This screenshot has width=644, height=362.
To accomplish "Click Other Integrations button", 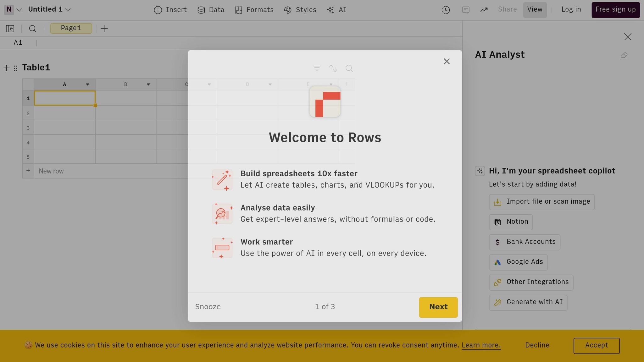I will (x=531, y=282).
